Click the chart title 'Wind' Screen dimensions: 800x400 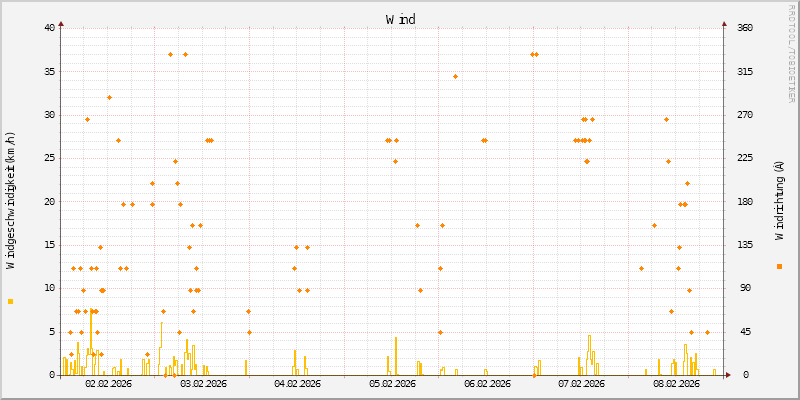(400, 19)
